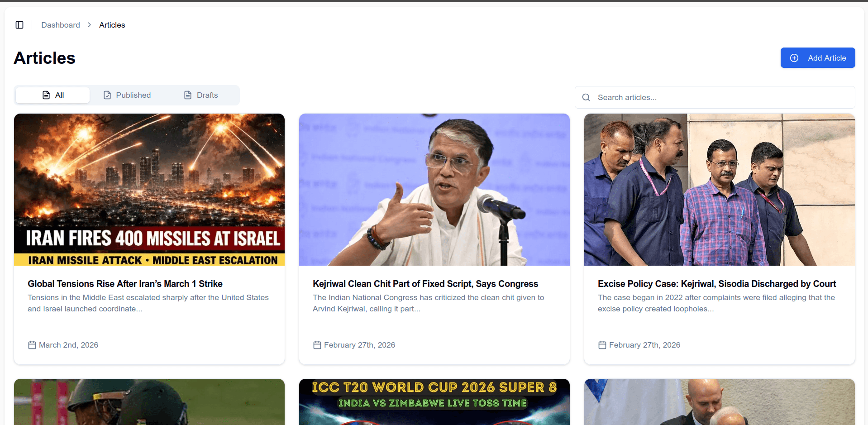Click the document icon in All tab
868x425 pixels.
pyautogui.click(x=46, y=95)
